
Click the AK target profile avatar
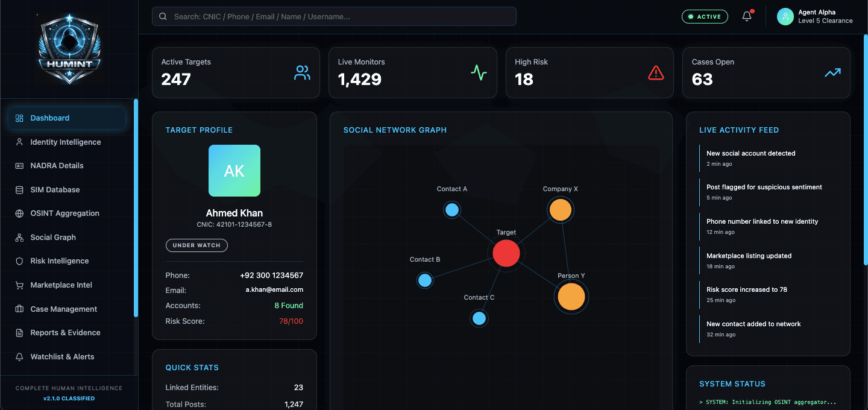tap(234, 171)
